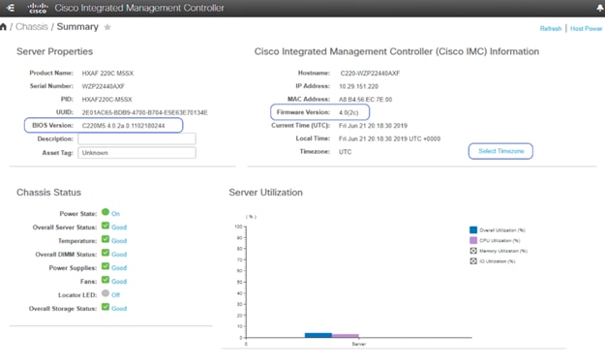The height and width of the screenshot is (364, 605).
Task: Select BIOS Version value C220M5.4.0.2a
Action: click(124, 126)
